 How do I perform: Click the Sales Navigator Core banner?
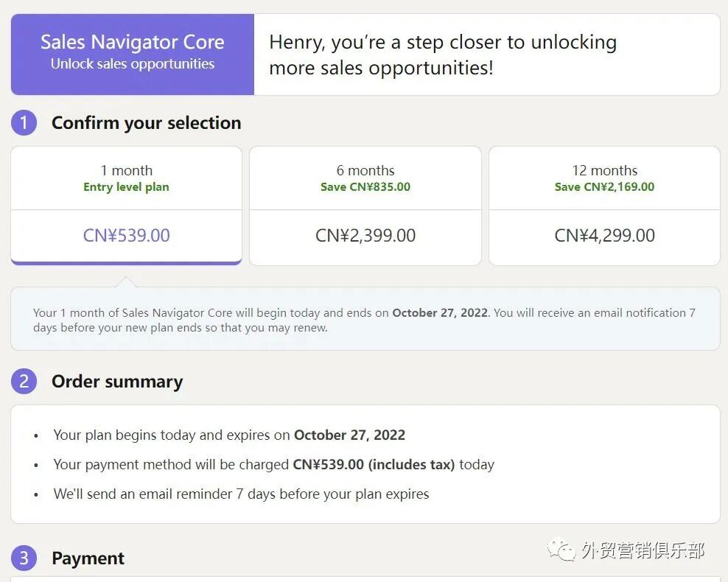[133, 54]
